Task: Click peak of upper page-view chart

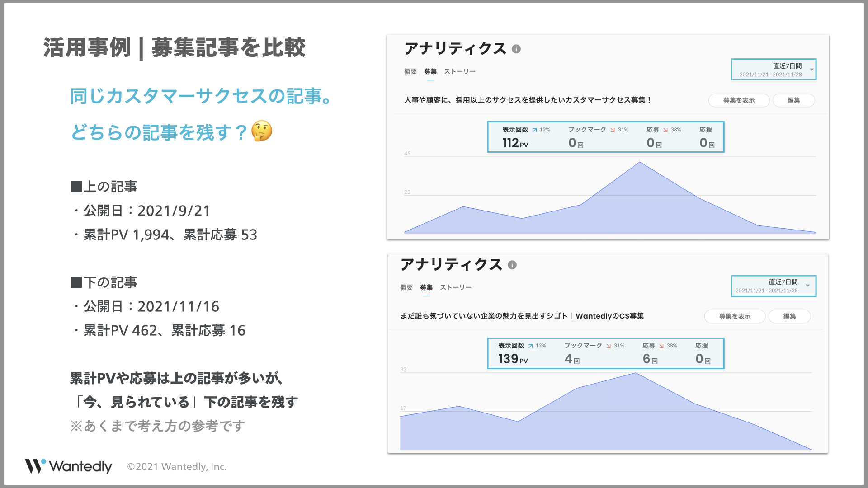Action: (640, 162)
